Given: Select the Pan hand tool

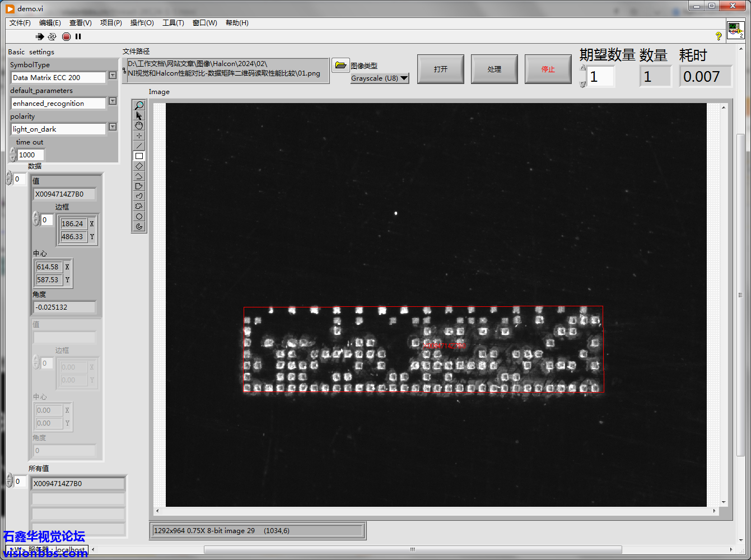Looking at the screenshot, I should pyautogui.click(x=139, y=125).
